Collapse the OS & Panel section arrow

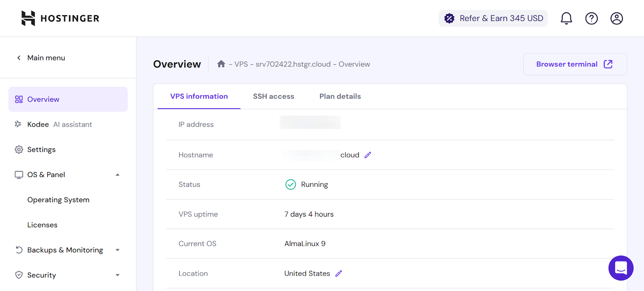(x=118, y=175)
